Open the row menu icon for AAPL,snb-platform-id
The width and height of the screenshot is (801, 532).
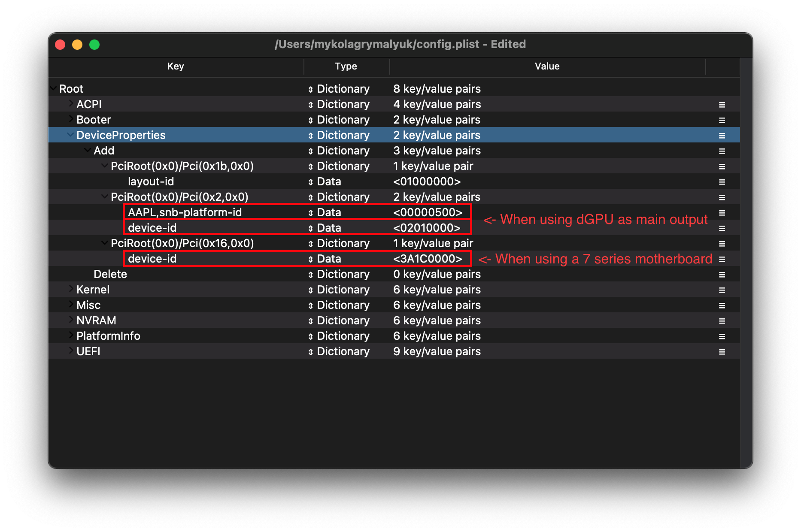[722, 213]
